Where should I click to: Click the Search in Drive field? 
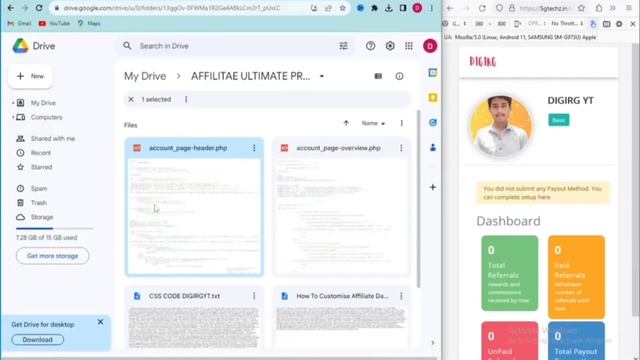click(235, 46)
